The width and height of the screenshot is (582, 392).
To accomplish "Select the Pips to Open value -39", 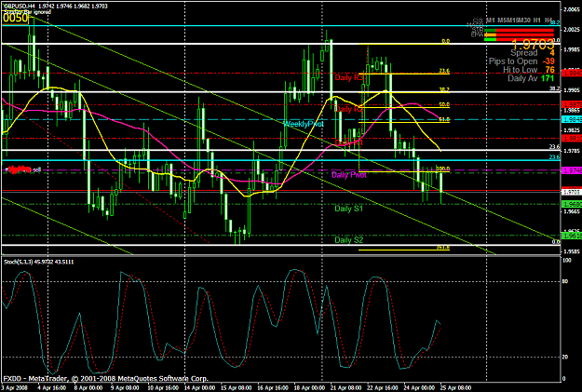I will tap(548, 61).
